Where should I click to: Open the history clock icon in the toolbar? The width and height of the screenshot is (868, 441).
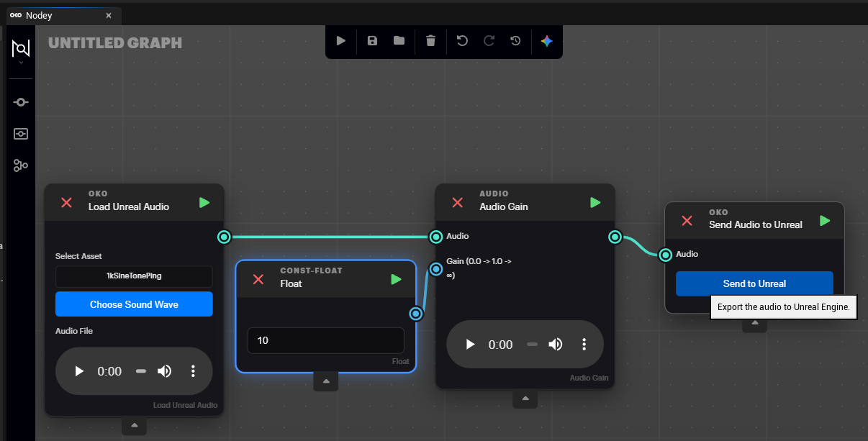pyautogui.click(x=515, y=41)
